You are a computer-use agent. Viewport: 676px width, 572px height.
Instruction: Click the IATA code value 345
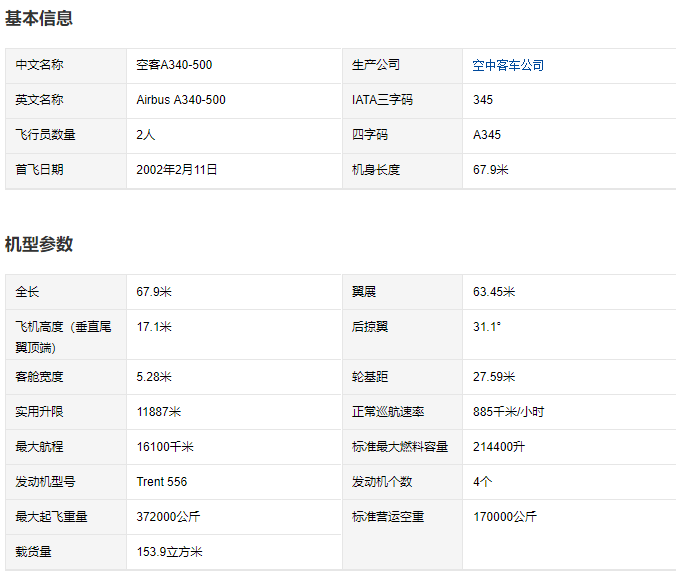(x=483, y=100)
